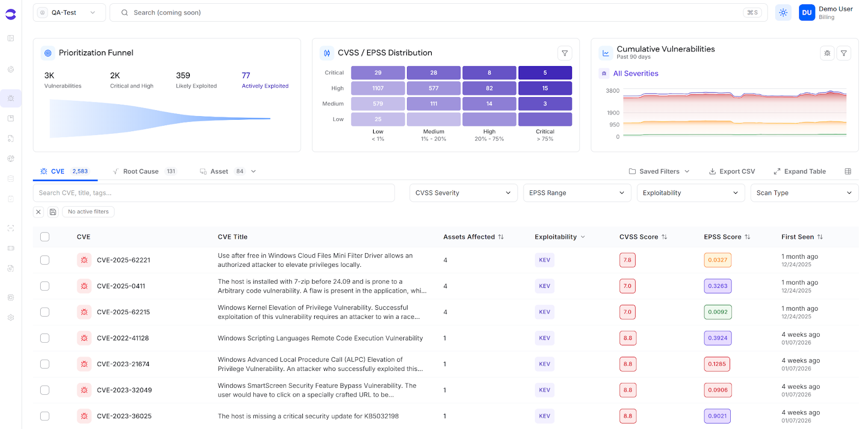
Task: Check the box for CVE-2023-21674
Action: pyautogui.click(x=45, y=364)
